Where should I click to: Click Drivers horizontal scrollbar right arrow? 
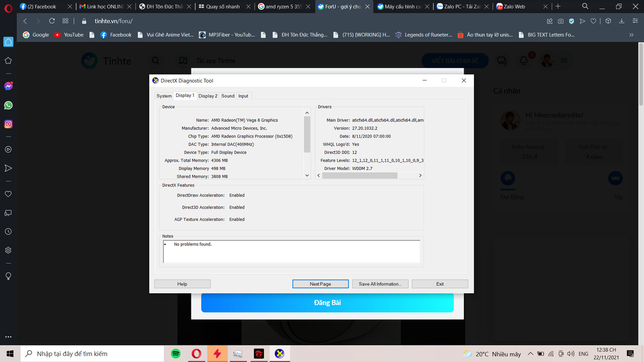pos(420,175)
